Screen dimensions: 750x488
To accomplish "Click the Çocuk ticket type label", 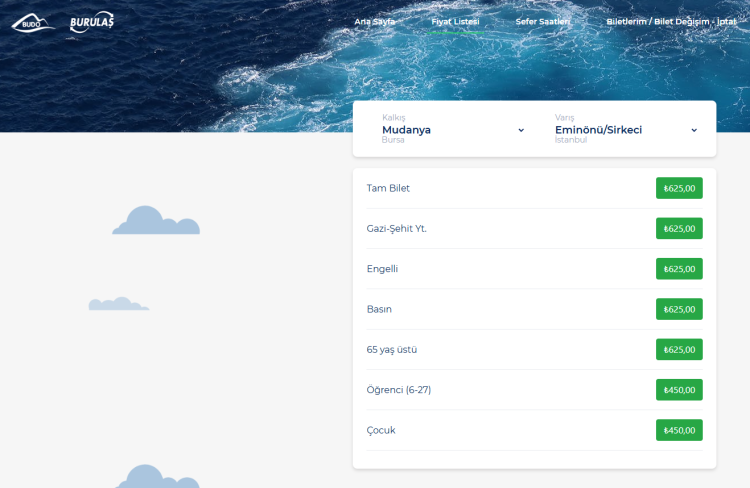I will [382, 430].
